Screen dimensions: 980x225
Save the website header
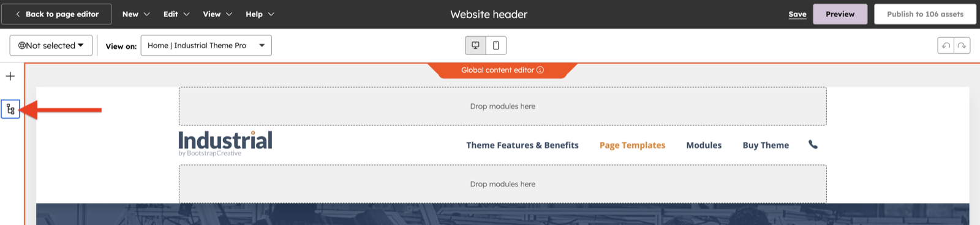coord(797,14)
